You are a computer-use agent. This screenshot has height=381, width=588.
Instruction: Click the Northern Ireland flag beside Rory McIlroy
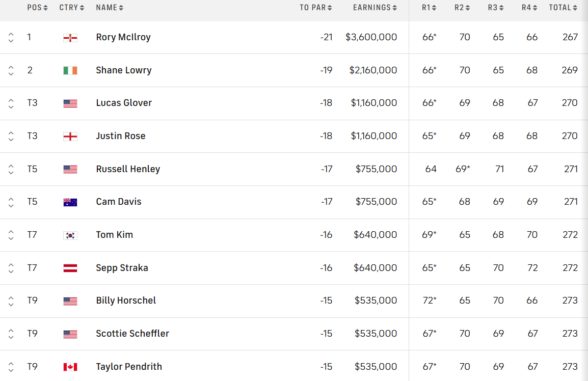[x=70, y=38]
